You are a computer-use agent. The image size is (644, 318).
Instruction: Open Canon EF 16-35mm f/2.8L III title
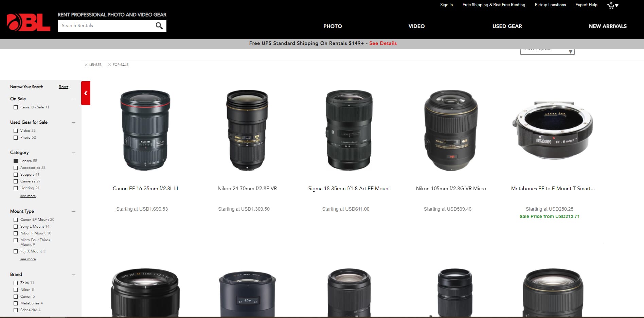pyautogui.click(x=145, y=189)
